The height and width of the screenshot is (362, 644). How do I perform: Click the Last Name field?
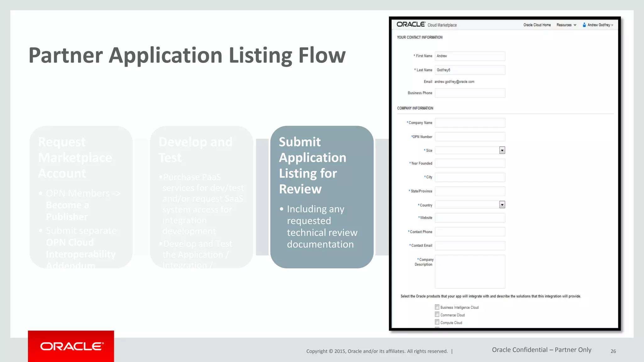coord(470,70)
